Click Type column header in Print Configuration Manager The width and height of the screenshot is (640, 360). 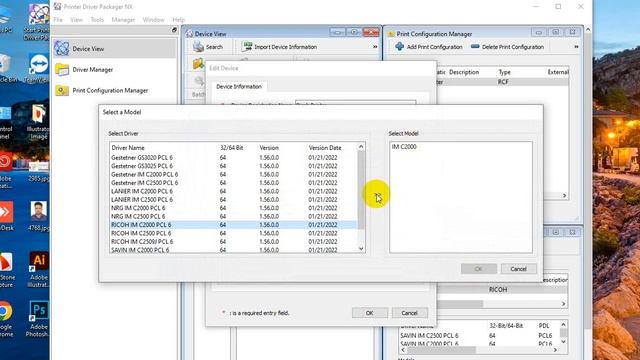point(504,72)
